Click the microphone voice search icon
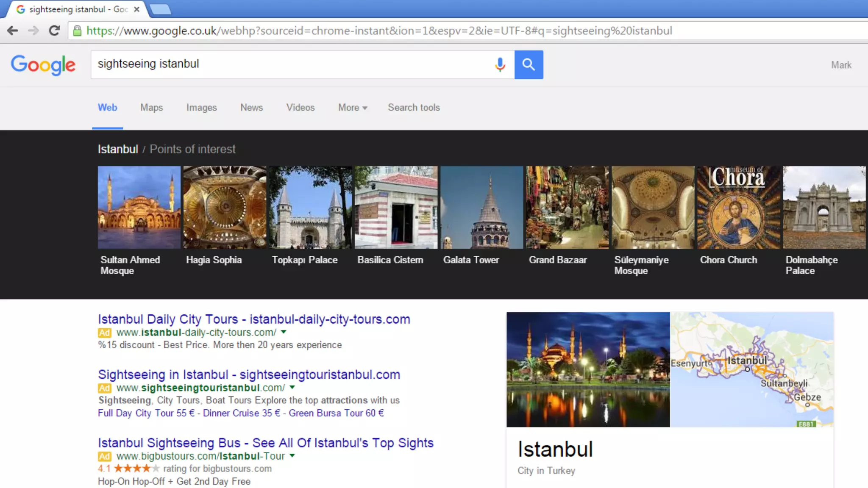The height and width of the screenshot is (488, 868). (500, 64)
